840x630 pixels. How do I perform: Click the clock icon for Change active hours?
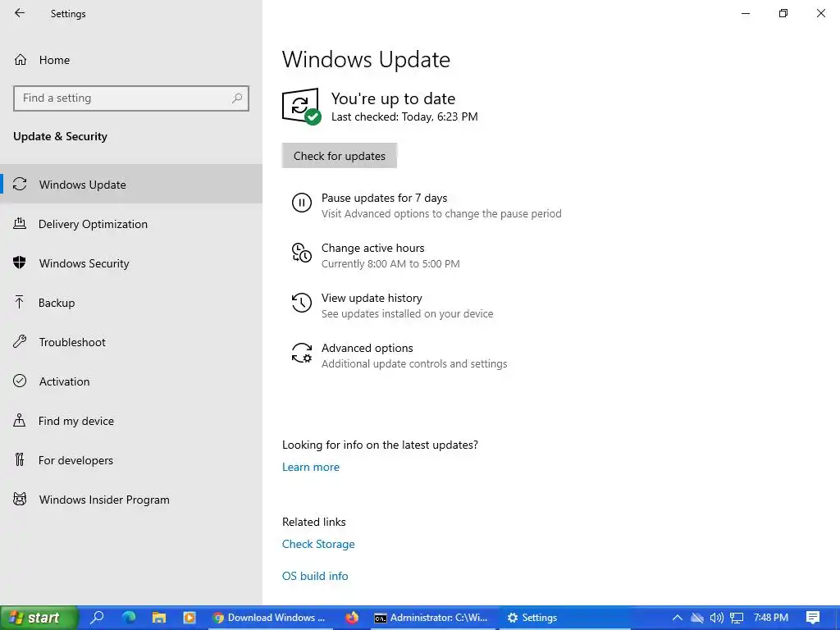(302, 253)
